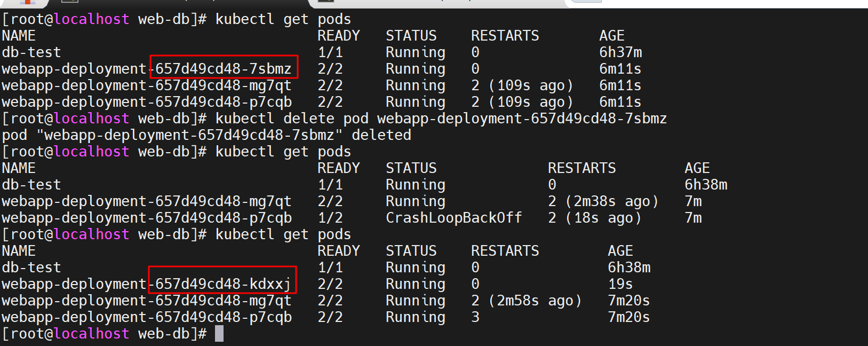Click the red-boxed pod suffix 657d49cd48-kdxxj

click(222, 284)
